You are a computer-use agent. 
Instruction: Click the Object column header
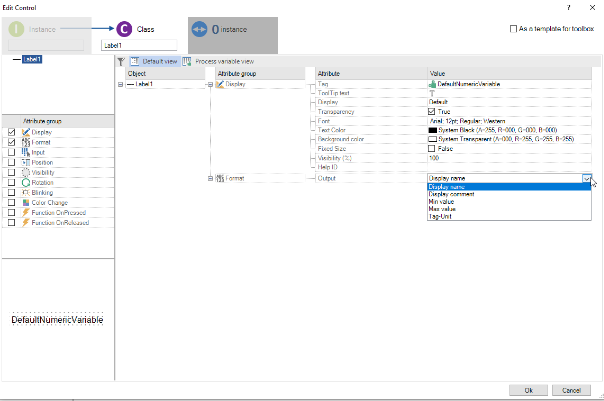click(x=166, y=73)
